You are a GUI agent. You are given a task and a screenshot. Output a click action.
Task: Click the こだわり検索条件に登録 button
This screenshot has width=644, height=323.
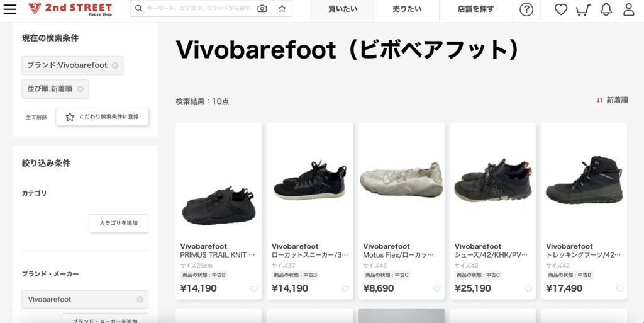coord(103,116)
